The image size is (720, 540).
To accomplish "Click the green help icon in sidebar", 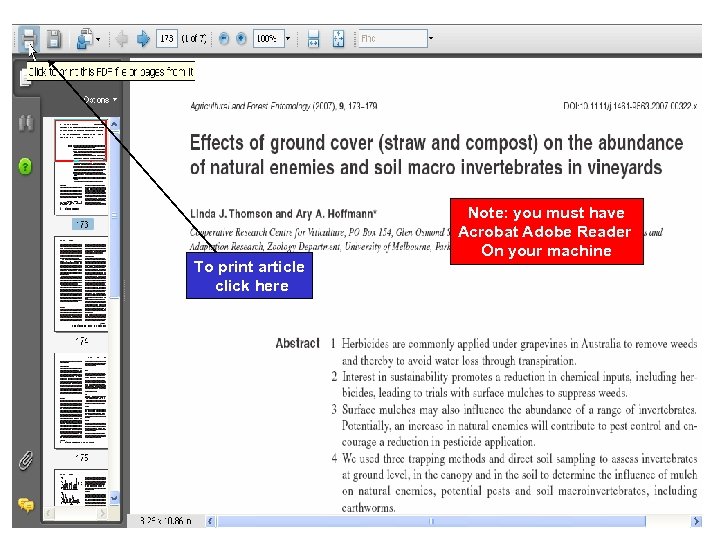I will [25, 166].
